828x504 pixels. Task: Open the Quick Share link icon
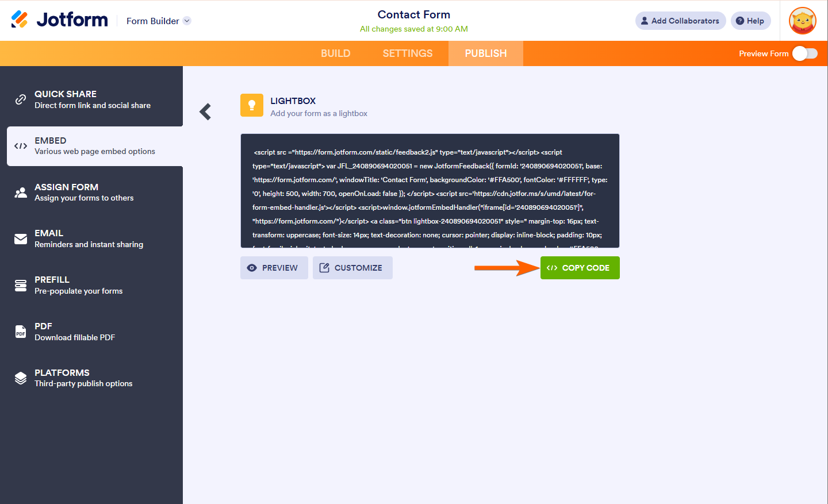pos(21,99)
